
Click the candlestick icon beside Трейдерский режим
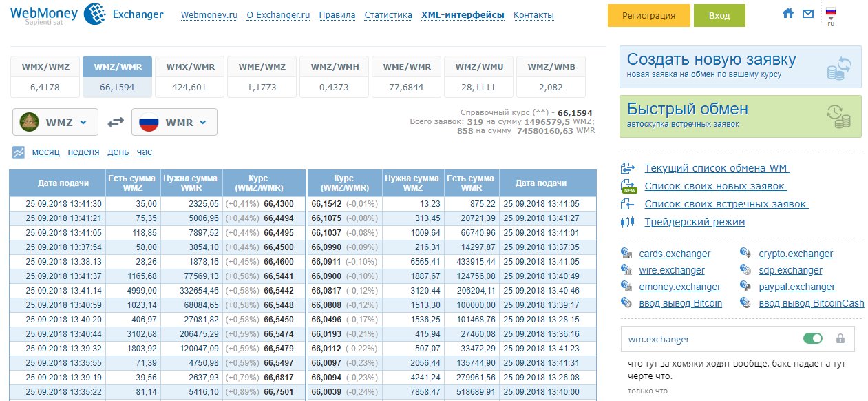[627, 222]
